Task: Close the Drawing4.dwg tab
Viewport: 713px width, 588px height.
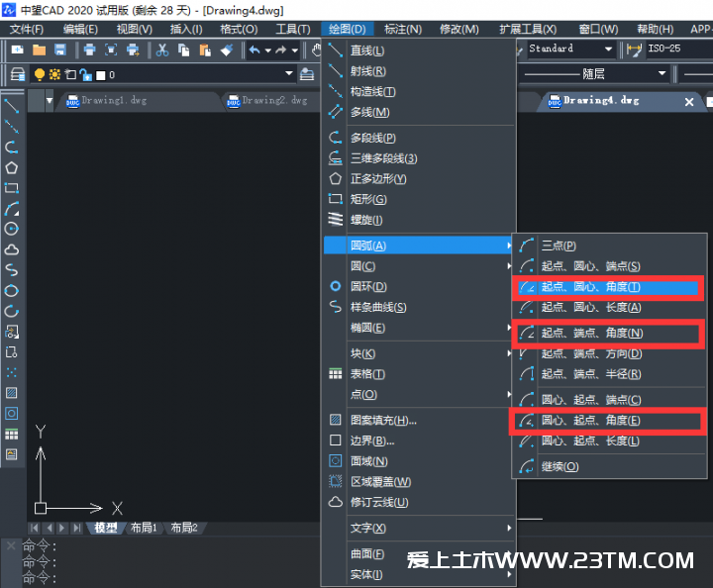Action: (x=689, y=102)
